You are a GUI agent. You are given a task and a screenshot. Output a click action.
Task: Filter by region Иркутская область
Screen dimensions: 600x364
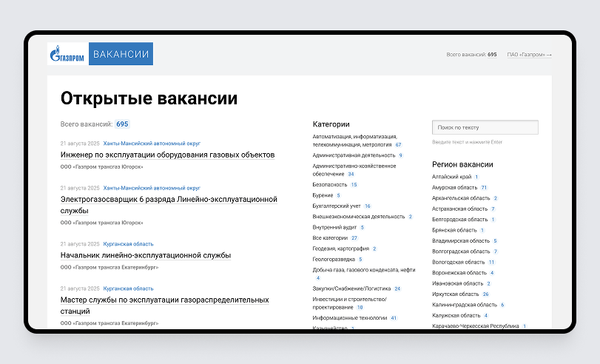coord(455,294)
